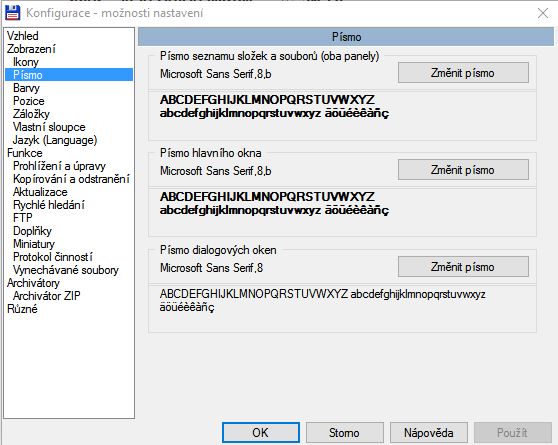Close the Konfigurace dialog window
The image size is (558, 445).
[543, 13]
